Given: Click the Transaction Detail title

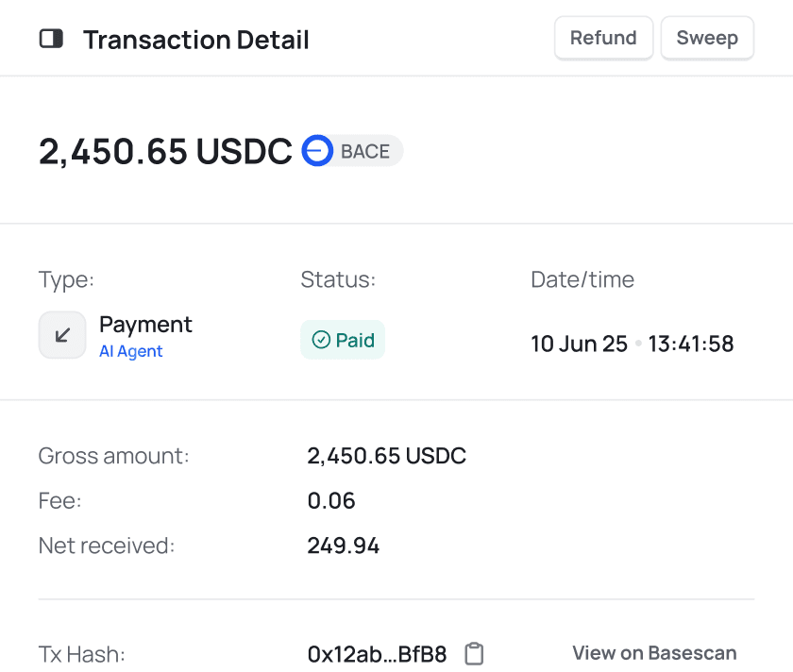Looking at the screenshot, I should [x=195, y=39].
